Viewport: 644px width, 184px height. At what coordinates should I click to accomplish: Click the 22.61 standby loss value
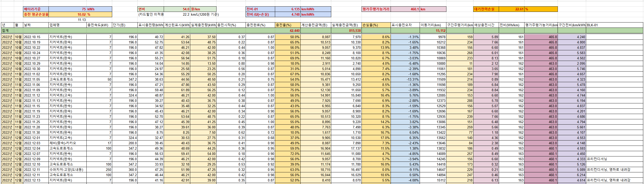[511, 9]
